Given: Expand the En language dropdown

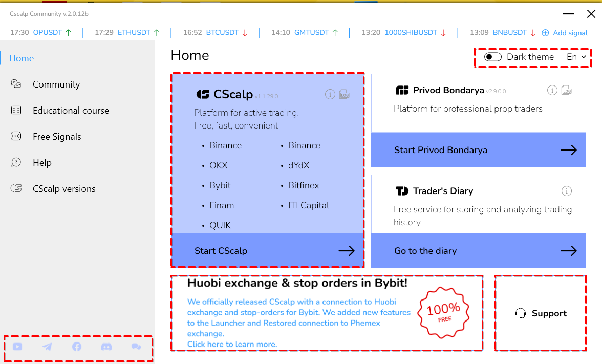Looking at the screenshot, I should 576,57.
